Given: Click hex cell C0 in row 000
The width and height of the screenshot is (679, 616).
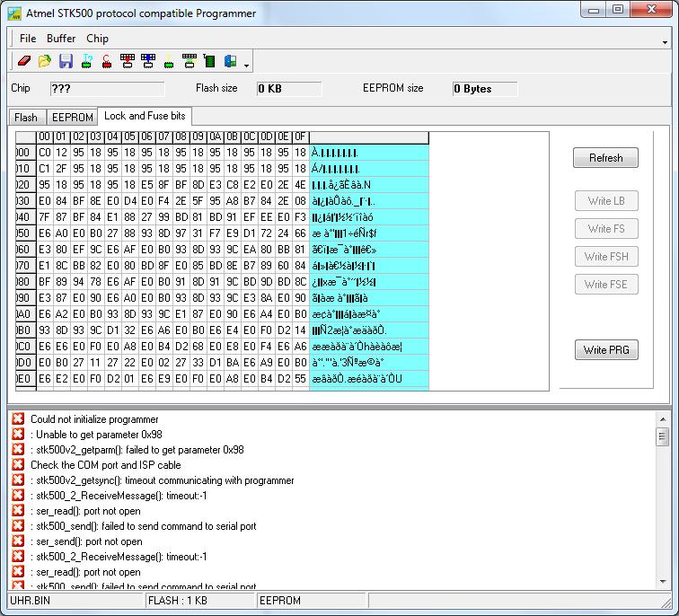Looking at the screenshot, I should [x=45, y=153].
